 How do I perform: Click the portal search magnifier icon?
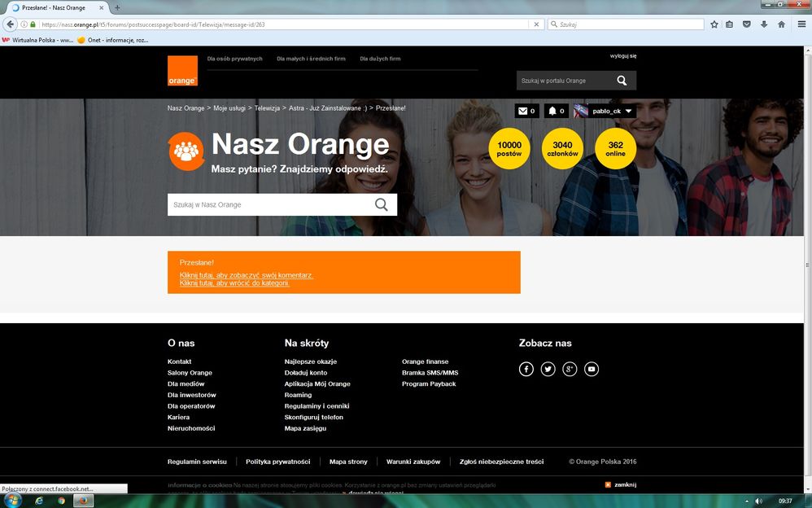point(622,81)
